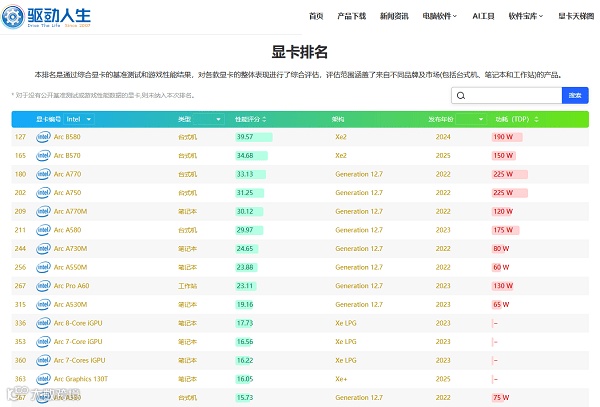Click year 2024 in Arc B580 row

[x=443, y=137]
